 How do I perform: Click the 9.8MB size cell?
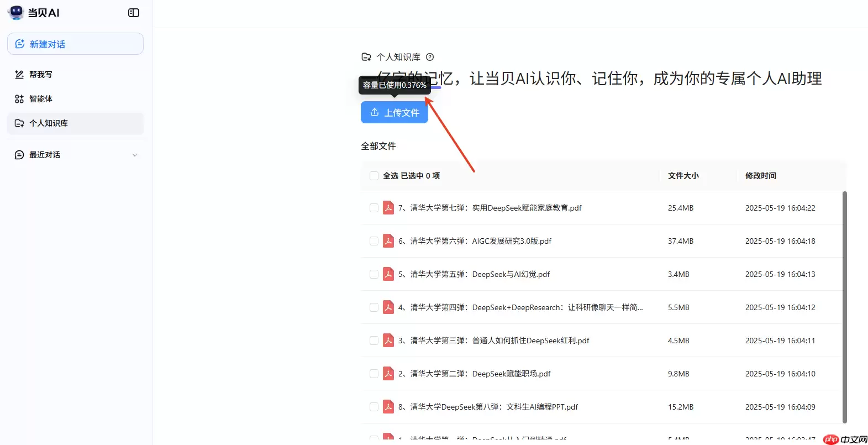(x=678, y=374)
